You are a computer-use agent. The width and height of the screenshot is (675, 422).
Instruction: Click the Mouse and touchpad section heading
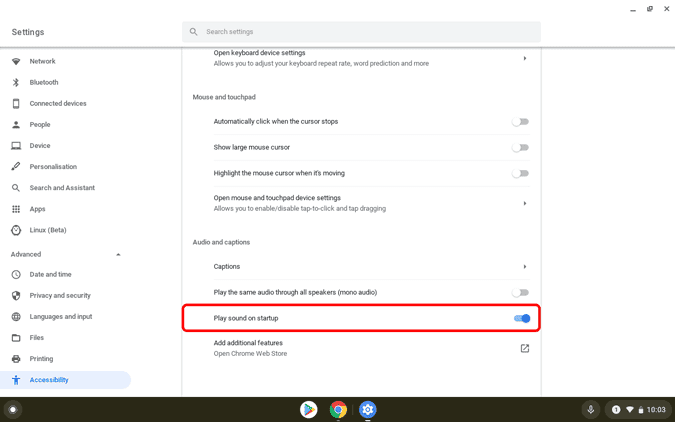[x=224, y=97]
